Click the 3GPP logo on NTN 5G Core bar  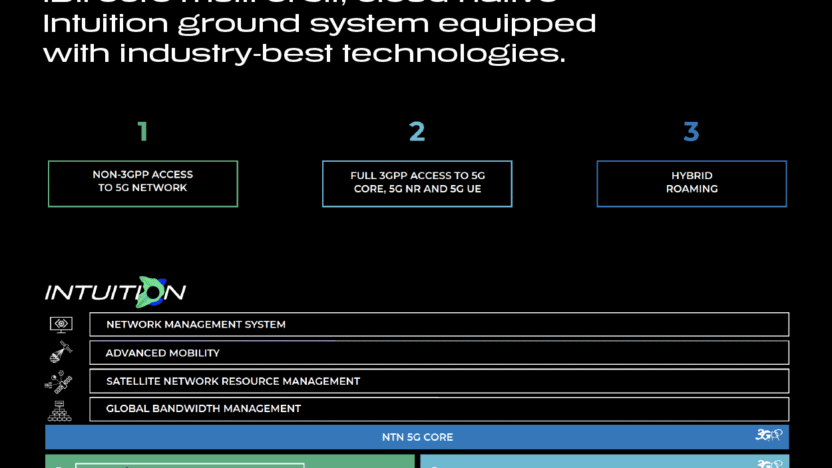click(x=768, y=436)
